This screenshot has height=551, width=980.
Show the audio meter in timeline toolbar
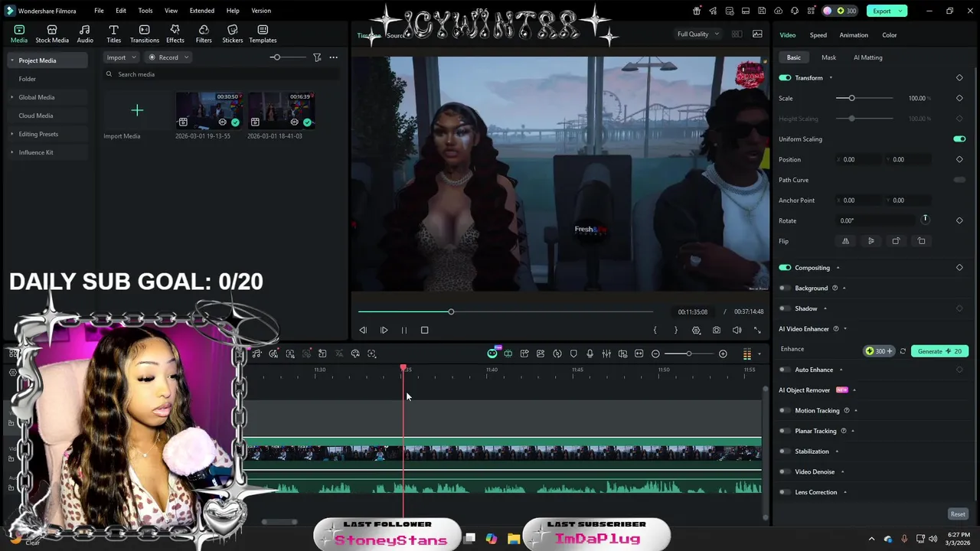[x=747, y=354]
